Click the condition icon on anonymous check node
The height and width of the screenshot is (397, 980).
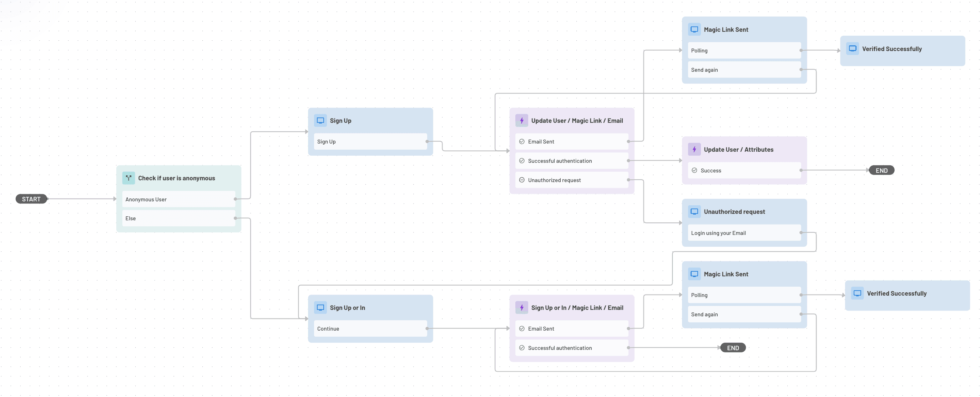point(128,178)
